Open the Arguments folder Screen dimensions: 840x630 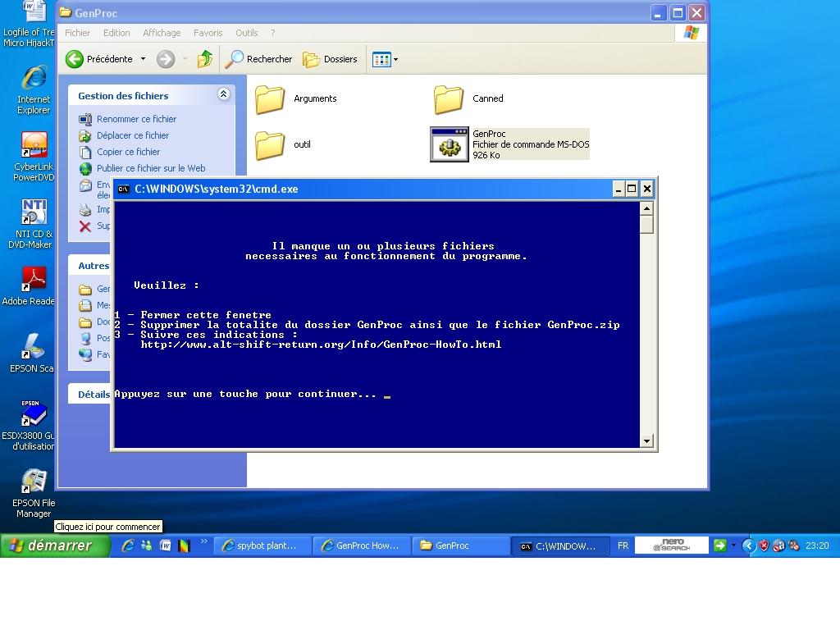pyautogui.click(x=270, y=99)
